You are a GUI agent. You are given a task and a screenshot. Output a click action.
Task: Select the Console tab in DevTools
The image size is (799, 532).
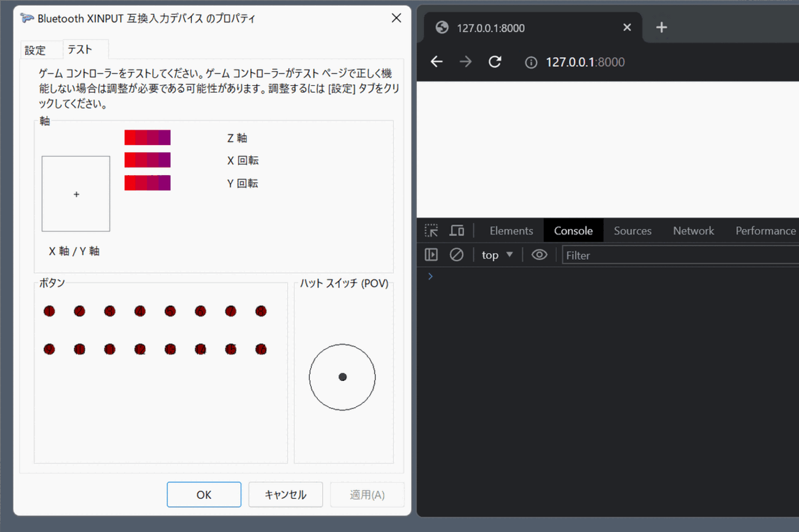click(573, 231)
